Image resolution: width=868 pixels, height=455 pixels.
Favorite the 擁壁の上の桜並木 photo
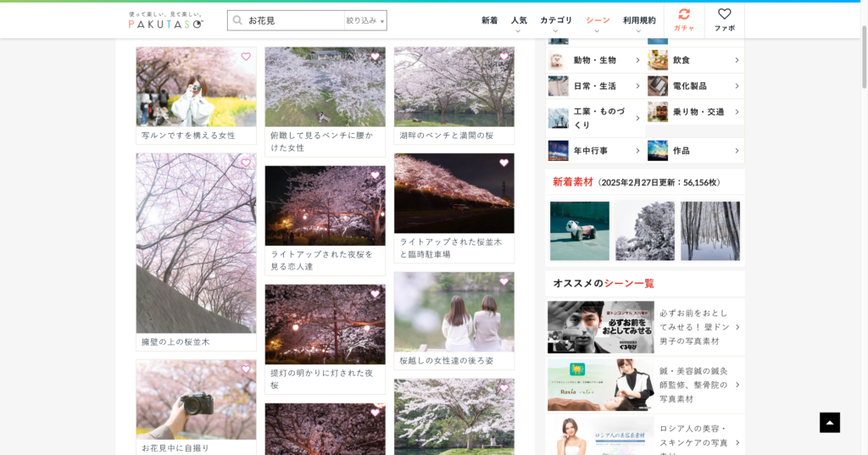coord(246,163)
